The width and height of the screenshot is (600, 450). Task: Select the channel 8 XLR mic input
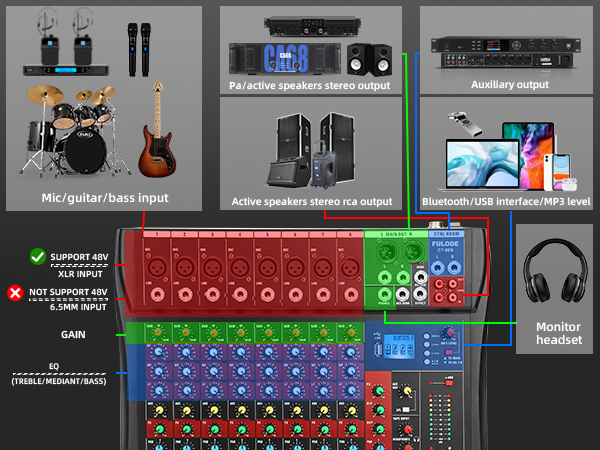coord(350,267)
